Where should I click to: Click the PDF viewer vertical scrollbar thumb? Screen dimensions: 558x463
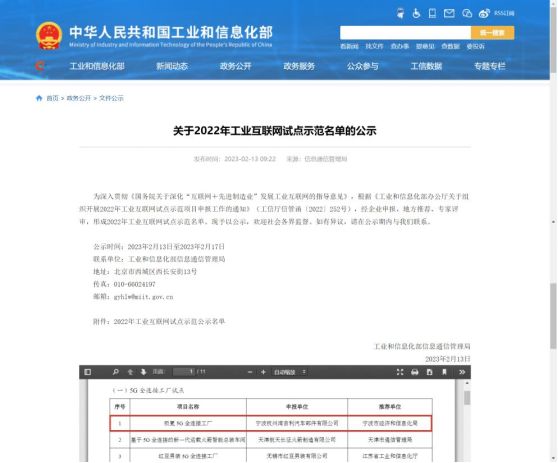[467, 398]
